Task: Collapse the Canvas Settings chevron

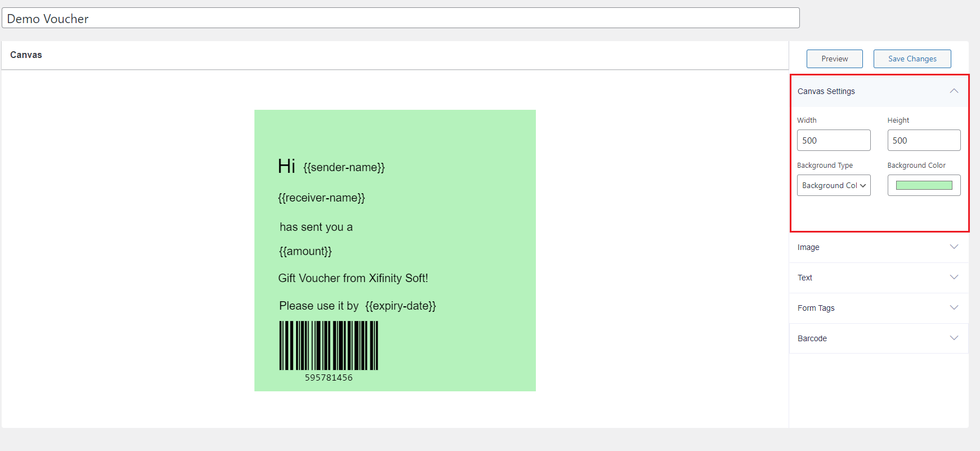Action: point(954,91)
